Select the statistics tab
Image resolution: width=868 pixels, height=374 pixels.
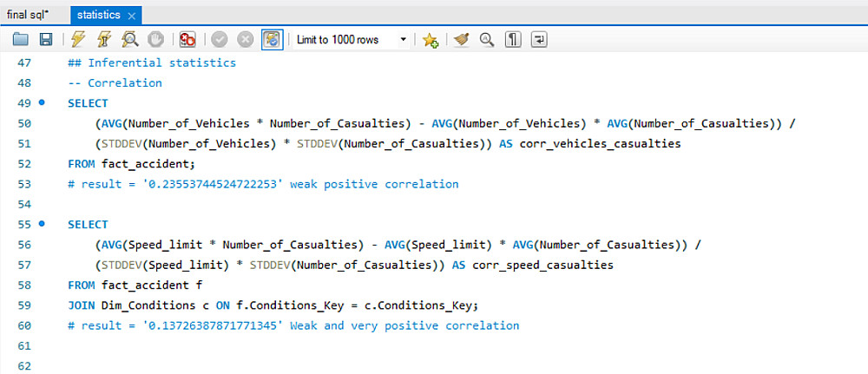click(99, 15)
